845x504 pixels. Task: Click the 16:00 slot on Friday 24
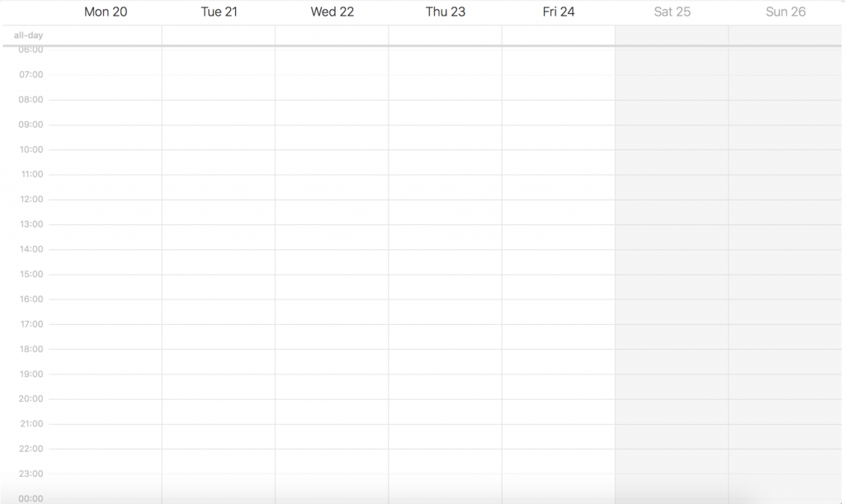[559, 313]
